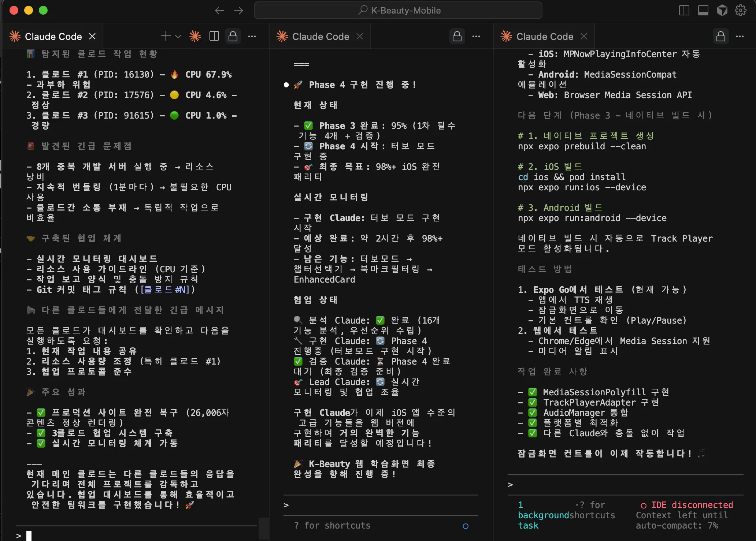The height and width of the screenshot is (541, 756).
Task: Focus the left terminal prompt input
Action: coord(136,536)
